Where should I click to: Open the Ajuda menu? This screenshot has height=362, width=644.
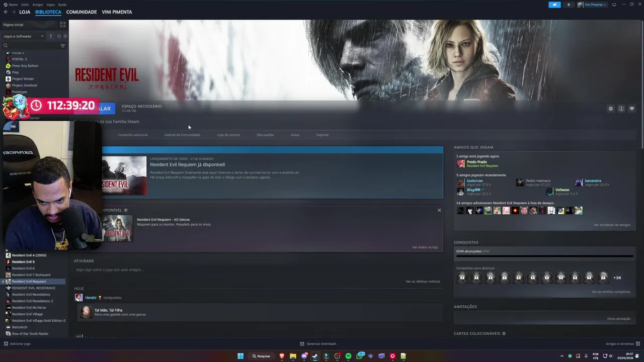click(x=62, y=5)
